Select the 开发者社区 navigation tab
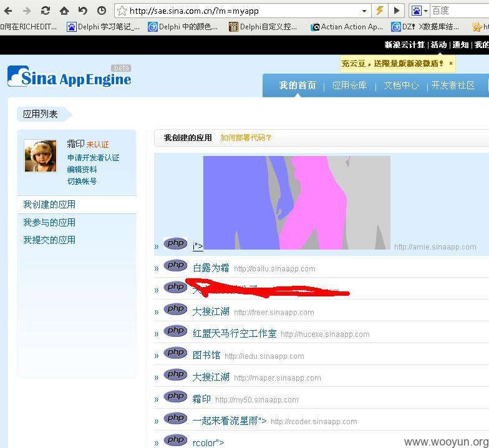489x448 pixels. click(x=453, y=85)
